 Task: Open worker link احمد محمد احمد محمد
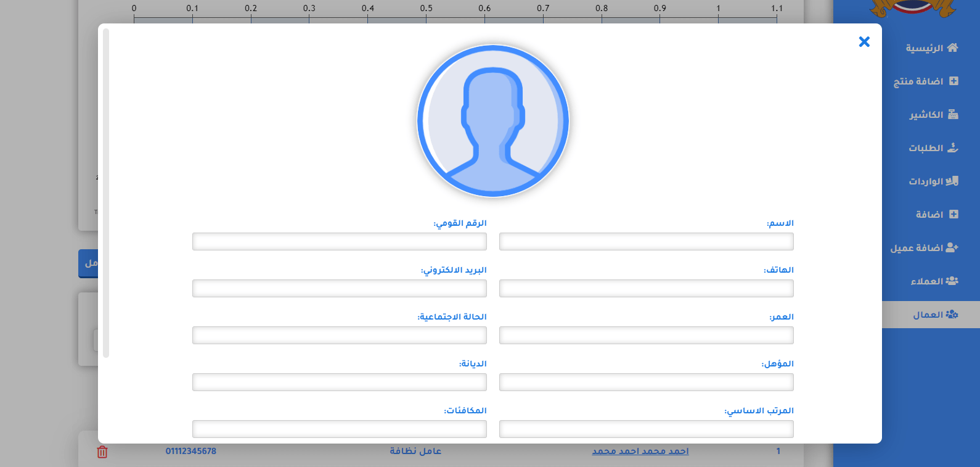[640, 451]
